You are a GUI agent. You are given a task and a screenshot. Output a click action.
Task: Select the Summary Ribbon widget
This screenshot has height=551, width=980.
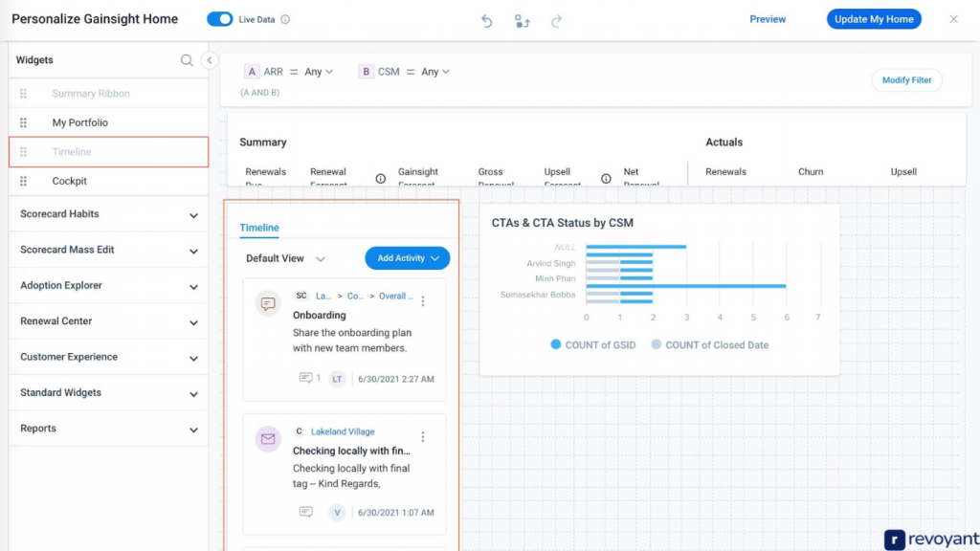(x=109, y=94)
